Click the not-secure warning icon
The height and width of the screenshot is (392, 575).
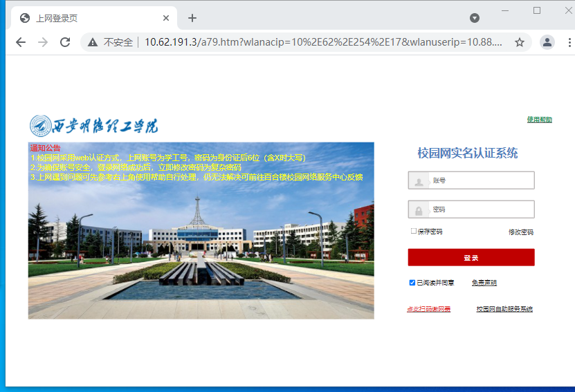93,42
